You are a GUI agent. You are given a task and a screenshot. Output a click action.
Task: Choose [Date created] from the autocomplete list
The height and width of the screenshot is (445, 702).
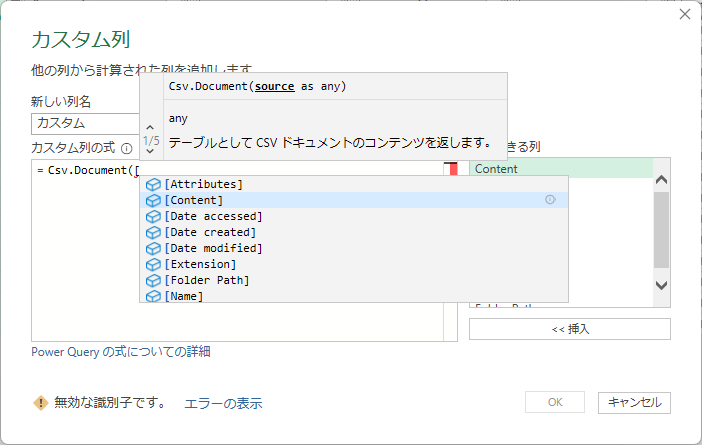click(x=213, y=232)
